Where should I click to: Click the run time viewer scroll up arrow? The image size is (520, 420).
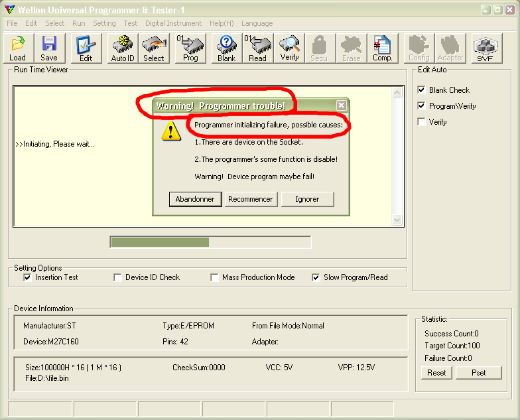[x=397, y=92]
